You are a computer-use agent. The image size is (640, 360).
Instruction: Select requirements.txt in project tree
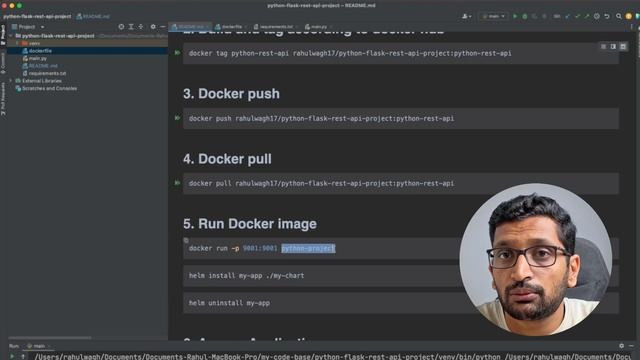[x=47, y=73]
